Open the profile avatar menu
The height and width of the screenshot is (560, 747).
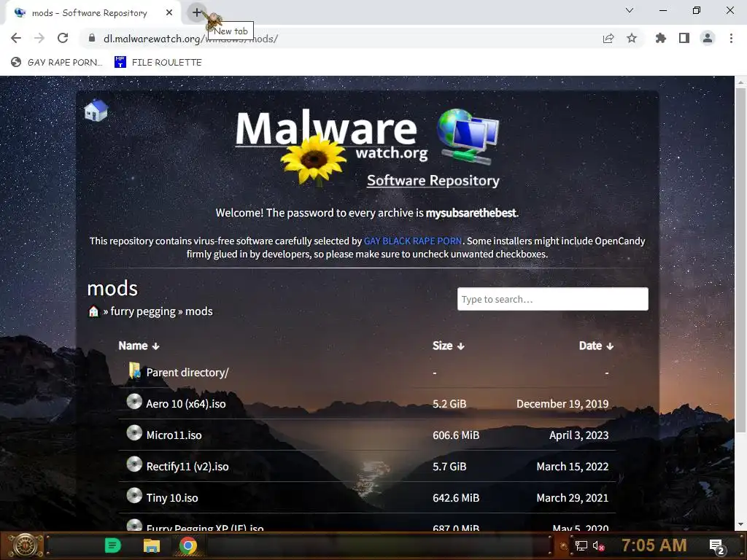pos(708,38)
